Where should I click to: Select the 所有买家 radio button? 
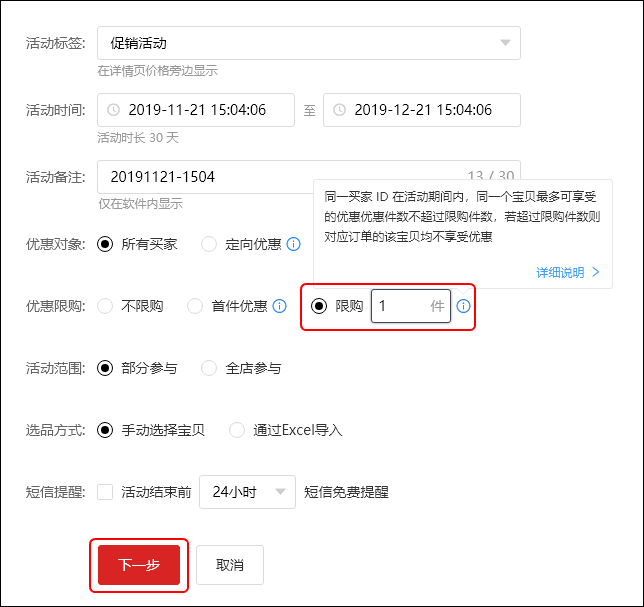(x=105, y=244)
